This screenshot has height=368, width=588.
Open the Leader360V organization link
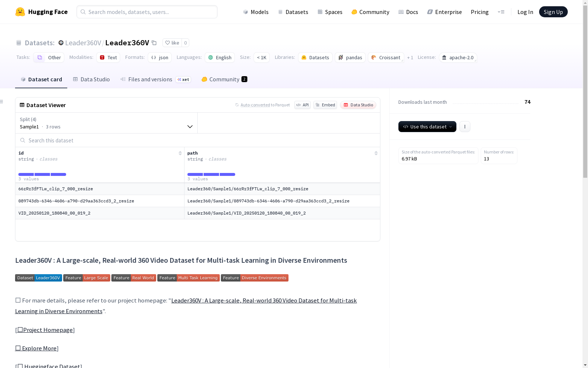[x=83, y=43]
